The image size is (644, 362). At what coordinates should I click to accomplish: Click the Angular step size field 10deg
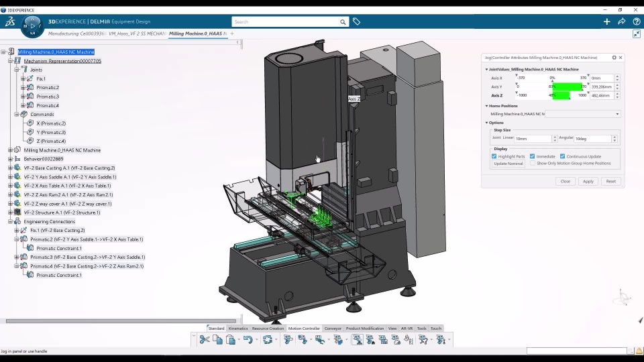point(593,139)
